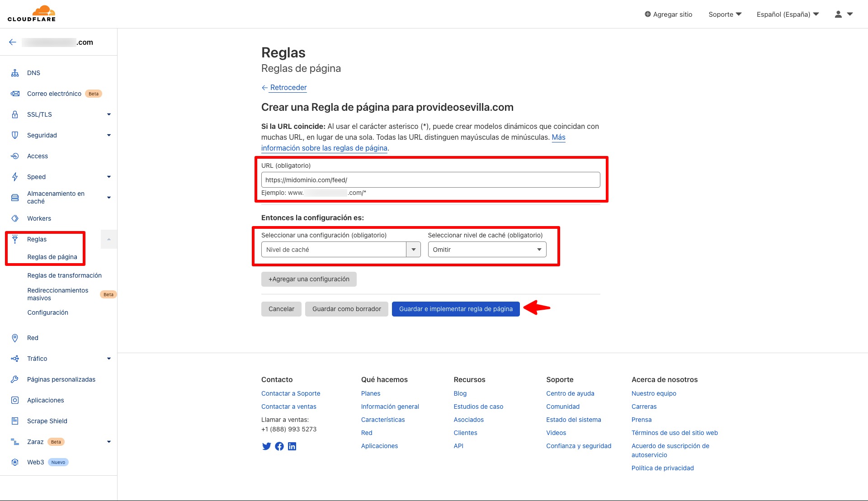Image resolution: width=868 pixels, height=501 pixels.
Task: Open Twitter icon in footer
Action: point(266,446)
